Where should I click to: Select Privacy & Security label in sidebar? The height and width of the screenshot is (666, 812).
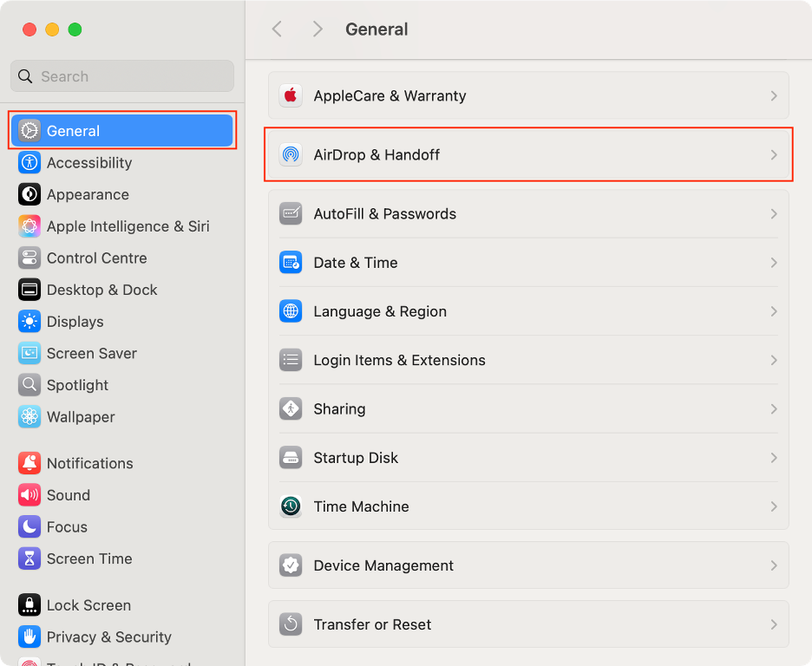coord(109,637)
